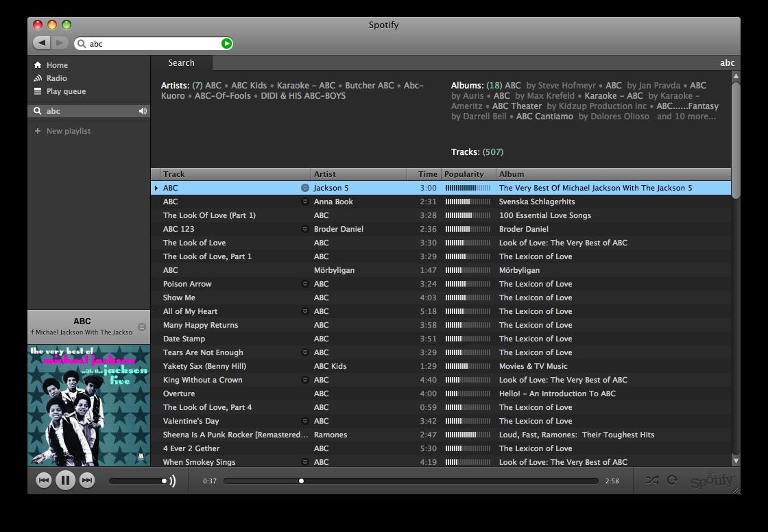Select track 'Yakety Sax (Benny Hill)'
768x532 pixels.
204,366
